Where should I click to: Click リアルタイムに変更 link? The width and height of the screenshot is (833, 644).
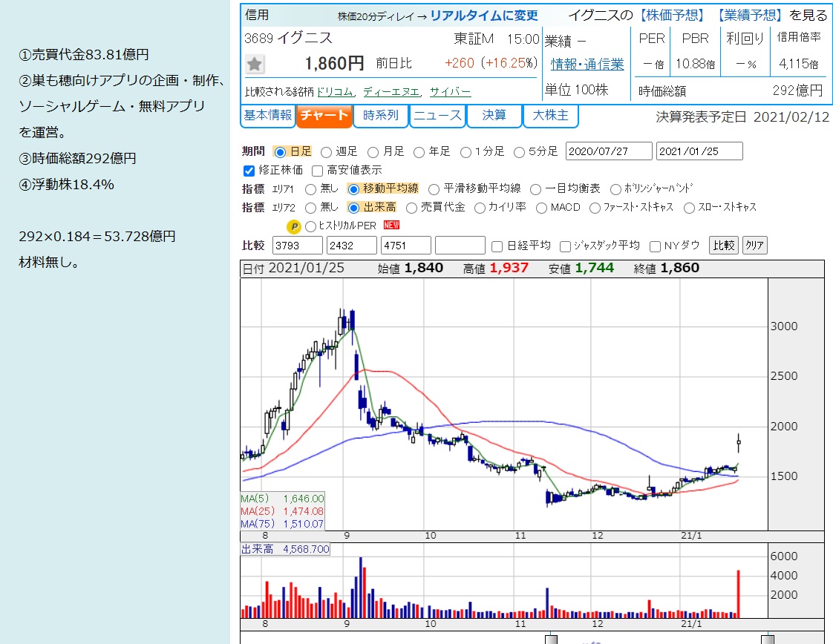484,16
